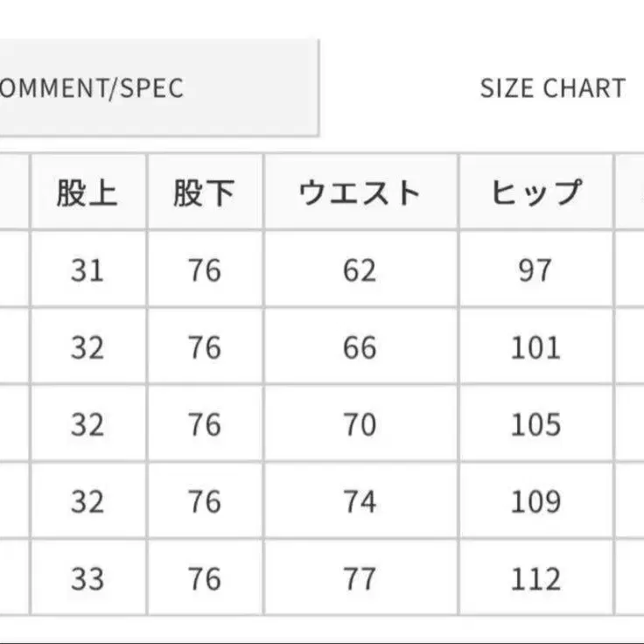
Task: Pick the hip value 105 cell
Action: pos(535,424)
